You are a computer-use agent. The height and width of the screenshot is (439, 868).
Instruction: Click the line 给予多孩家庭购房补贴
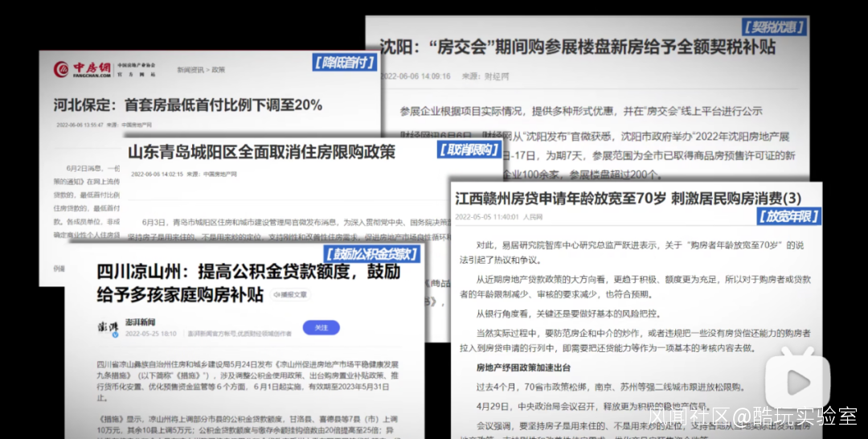[x=180, y=294]
